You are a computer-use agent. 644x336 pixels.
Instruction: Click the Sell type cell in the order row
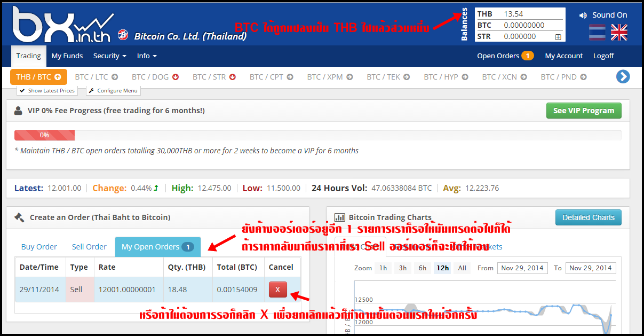pyautogui.click(x=79, y=290)
